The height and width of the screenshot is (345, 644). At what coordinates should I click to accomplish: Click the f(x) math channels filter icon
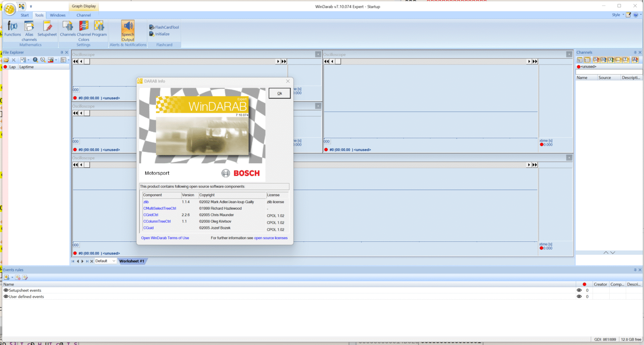603,60
